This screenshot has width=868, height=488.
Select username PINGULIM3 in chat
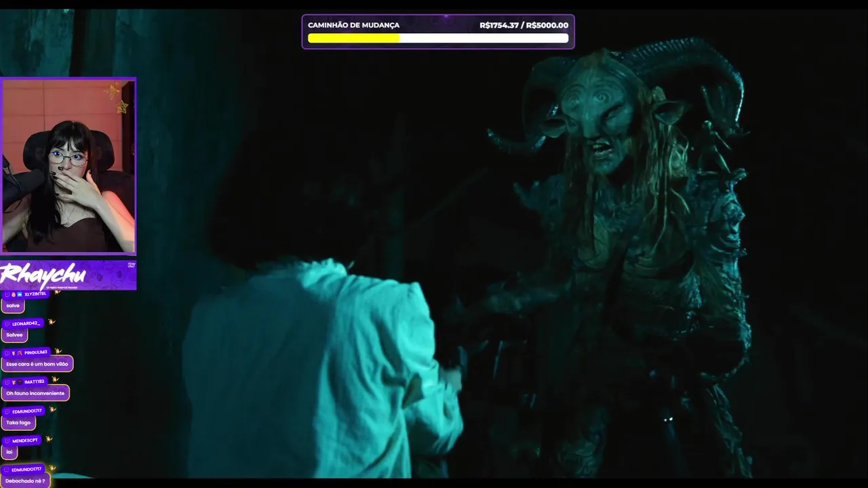(x=36, y=352)
